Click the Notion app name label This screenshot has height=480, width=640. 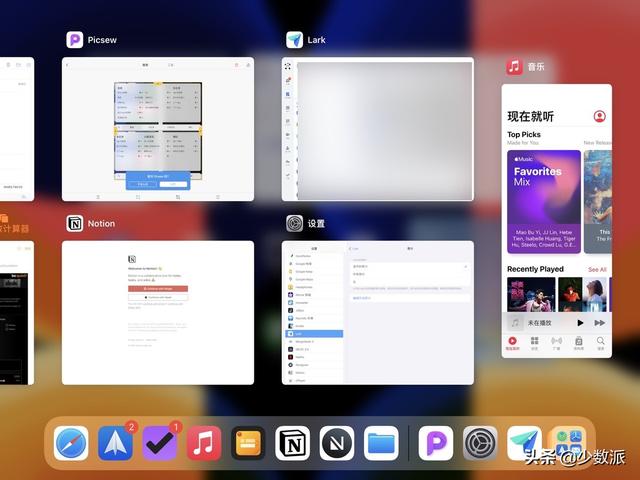pos(101,224)
